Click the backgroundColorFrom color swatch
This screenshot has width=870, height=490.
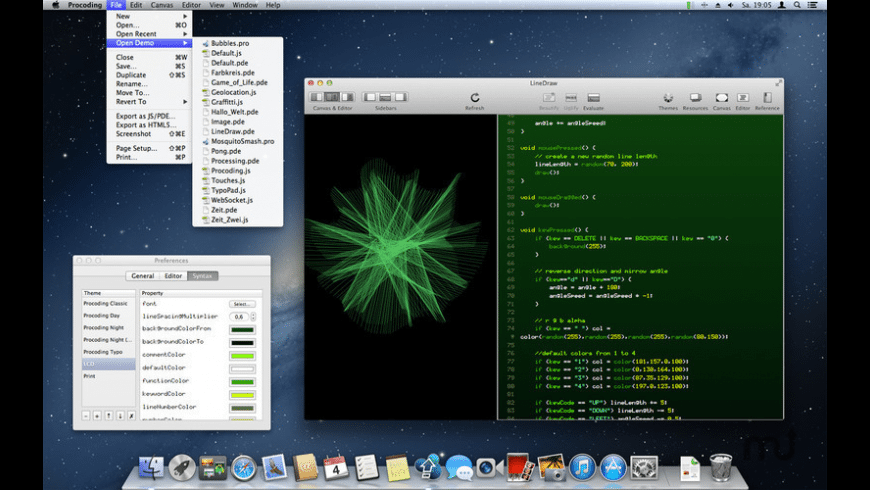point(242,329)
